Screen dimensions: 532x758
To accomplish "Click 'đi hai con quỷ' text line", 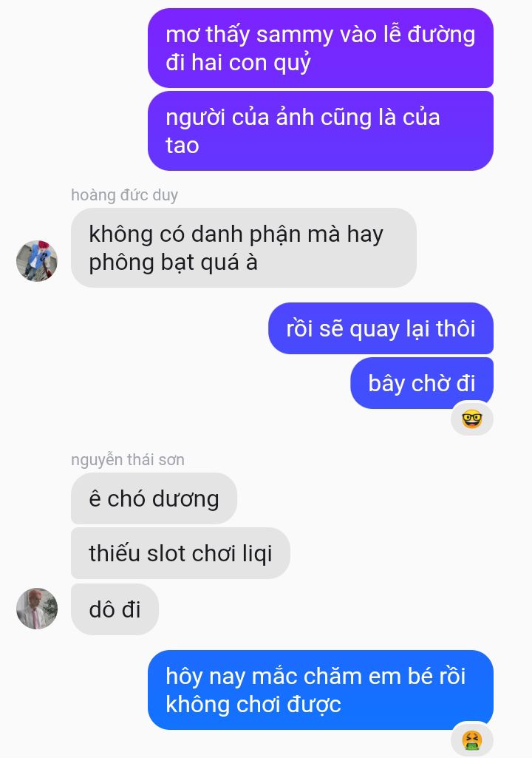I will click(x=238, y=64).
